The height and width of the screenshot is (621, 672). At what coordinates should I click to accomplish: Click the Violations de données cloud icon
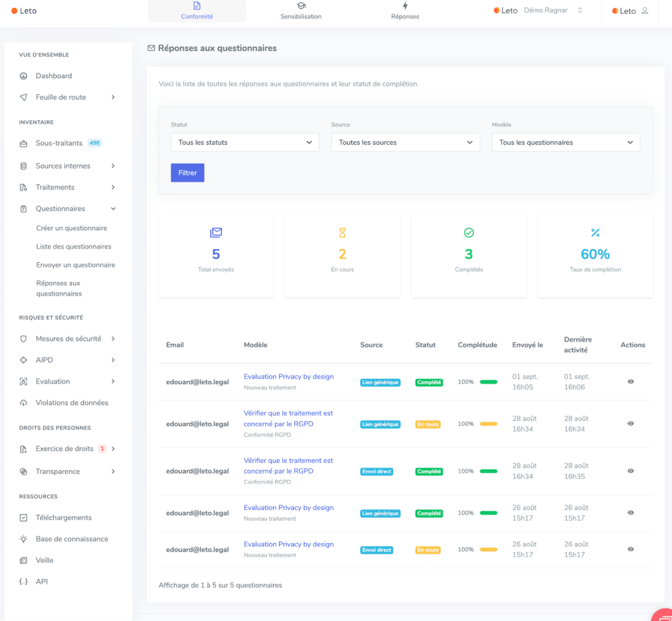pos(24,403)
